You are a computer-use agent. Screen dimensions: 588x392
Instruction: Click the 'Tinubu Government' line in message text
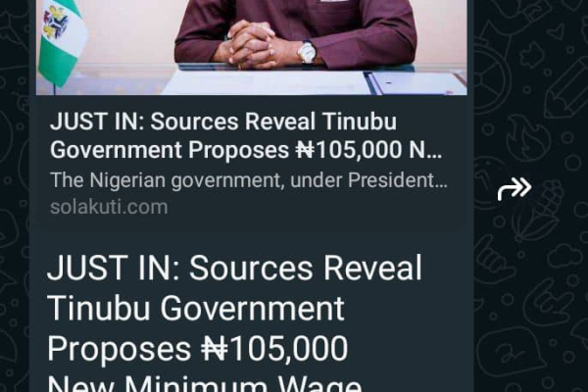pos(196,309)
